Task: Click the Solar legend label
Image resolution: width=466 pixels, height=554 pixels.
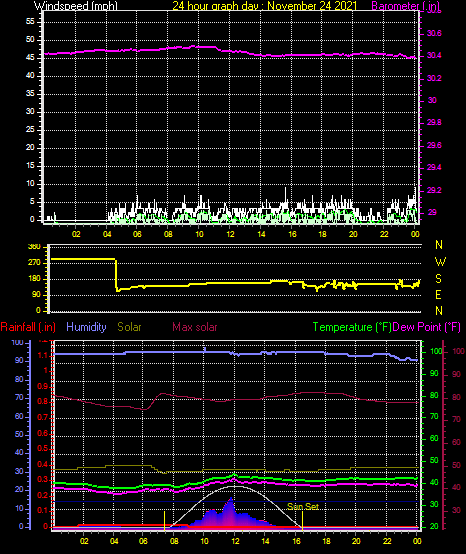Action: (129, 327)
